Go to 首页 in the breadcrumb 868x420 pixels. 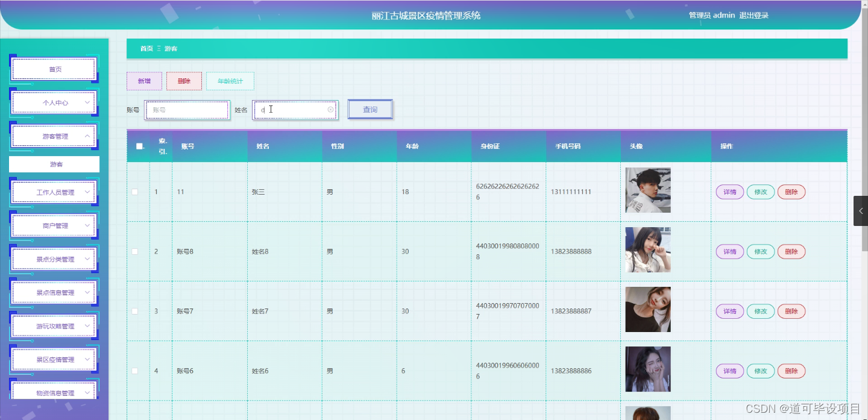tap(146, 48)
